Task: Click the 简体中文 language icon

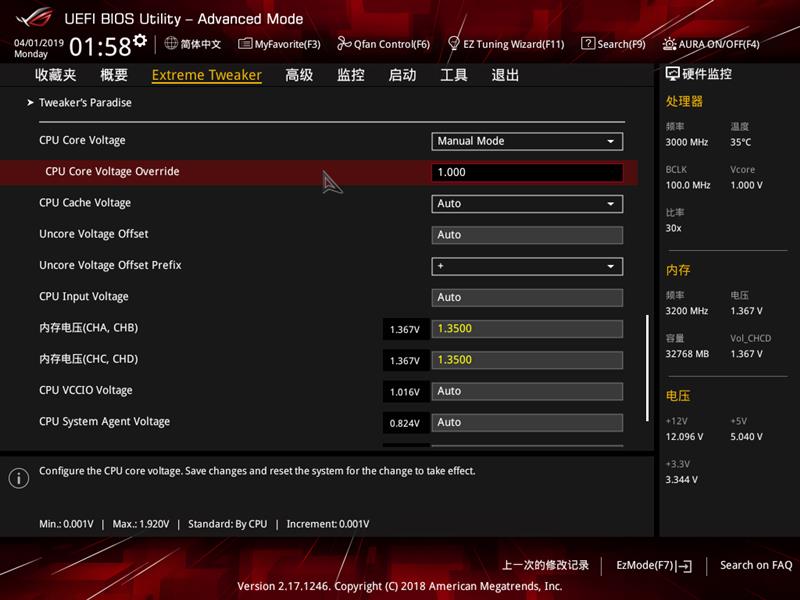Action: point(168,44)
